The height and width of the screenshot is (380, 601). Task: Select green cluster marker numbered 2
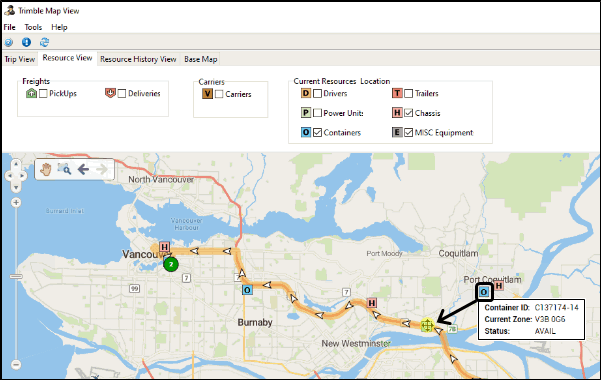[x=171, y=264]
